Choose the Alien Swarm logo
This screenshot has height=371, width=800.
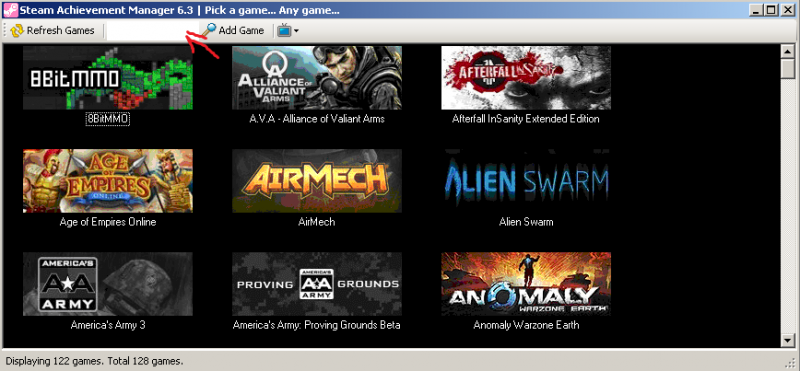pos(526,181)
